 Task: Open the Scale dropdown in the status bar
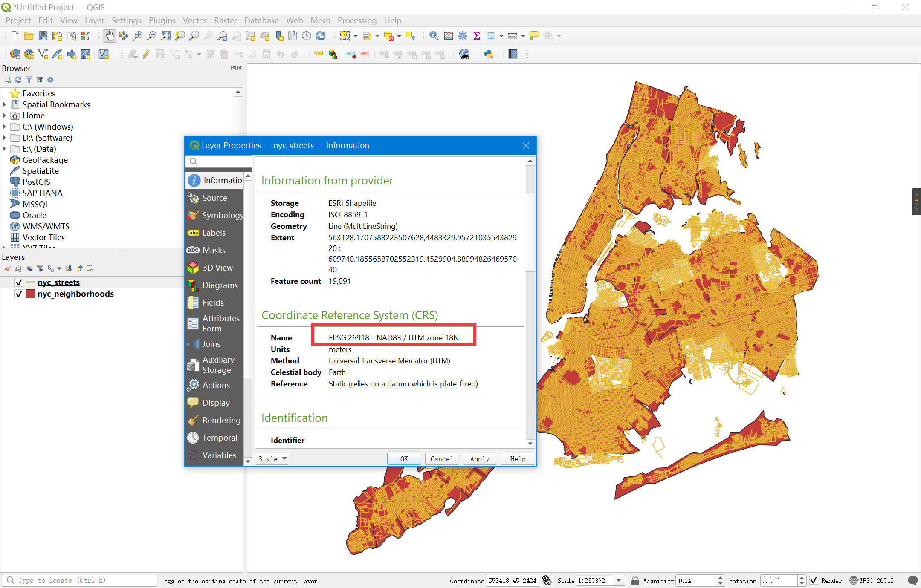pyautogui.click(x=619, y=580)
